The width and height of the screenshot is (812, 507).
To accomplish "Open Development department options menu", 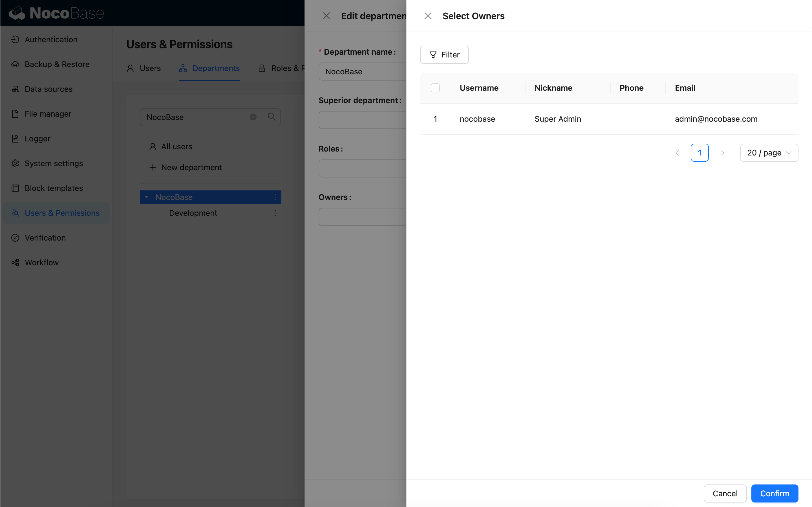I will pos(275,213).
